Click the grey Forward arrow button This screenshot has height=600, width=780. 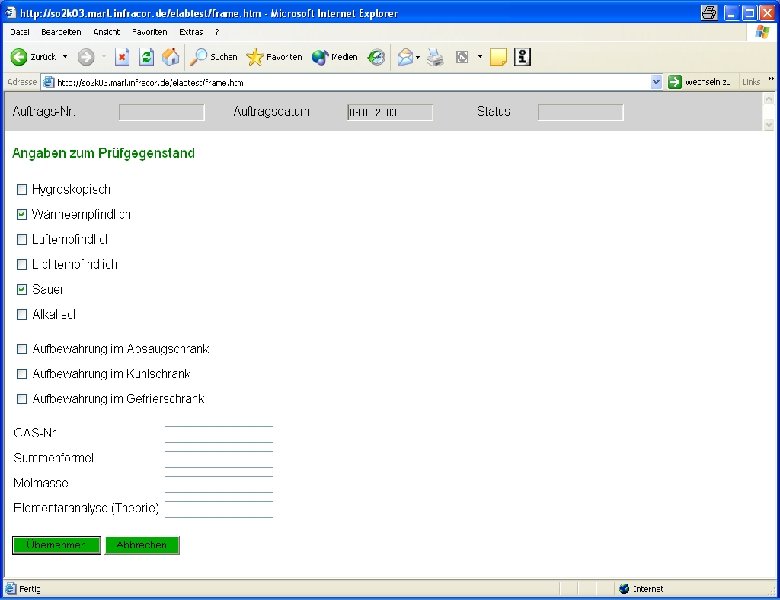(x=86, y=57)
